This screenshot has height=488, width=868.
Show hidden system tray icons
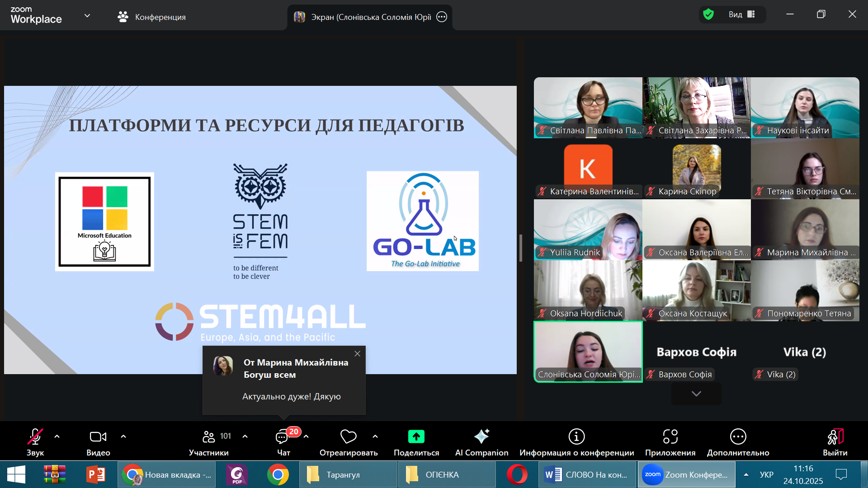point(746,474)
